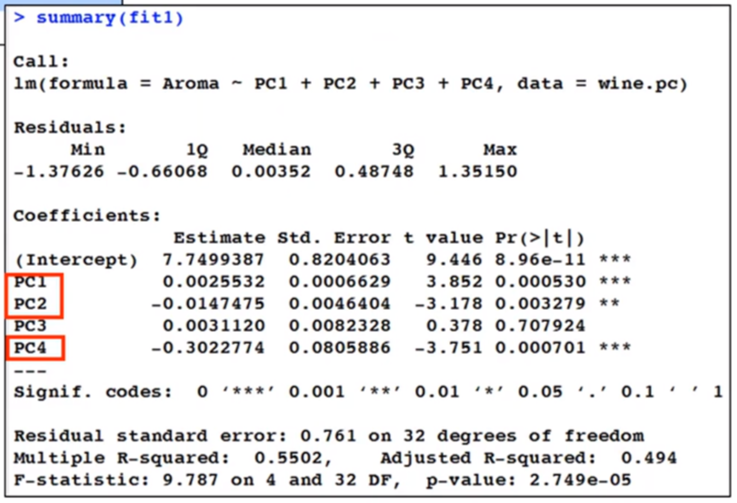Select the 'Call:' heading line
This screenshot has height=503, width=737.
[41, 62]
